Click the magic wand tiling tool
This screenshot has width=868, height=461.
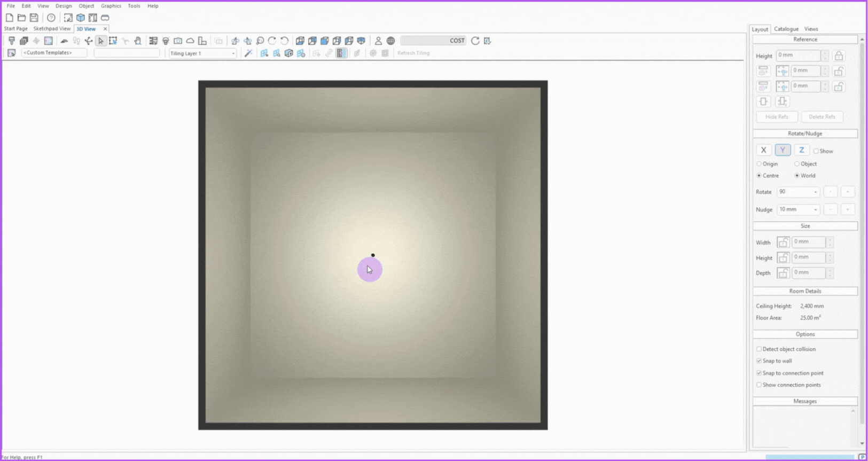click(x=248, y=53)
